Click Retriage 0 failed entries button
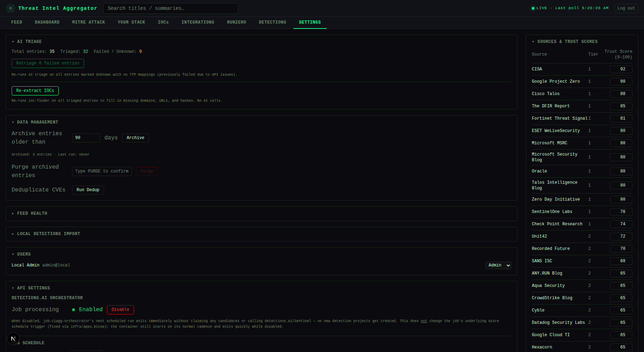 (48, 63)
